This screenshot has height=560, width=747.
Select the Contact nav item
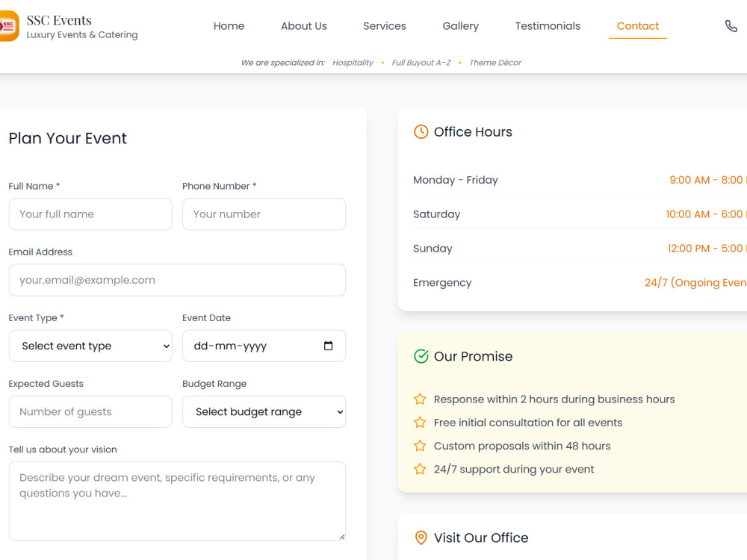638,26
